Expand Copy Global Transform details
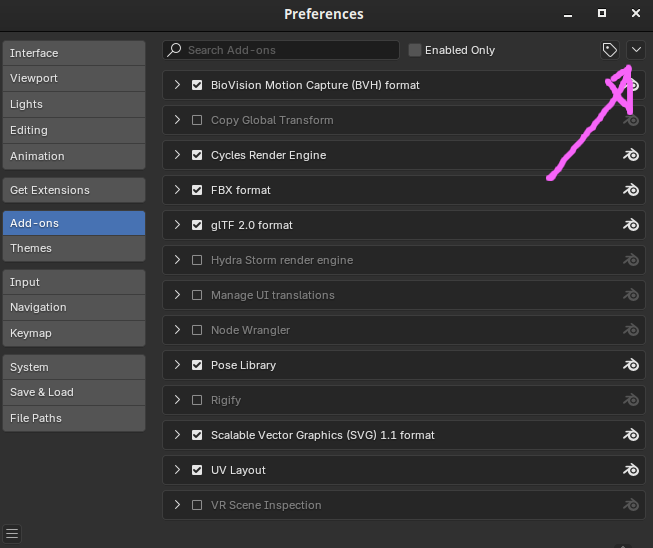The image size is (653, 548). [x=177, y=120]
